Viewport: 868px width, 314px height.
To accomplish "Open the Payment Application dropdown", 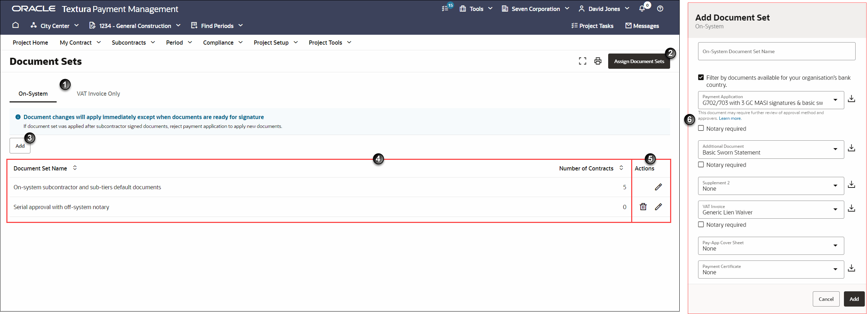I will click(771, 100).
